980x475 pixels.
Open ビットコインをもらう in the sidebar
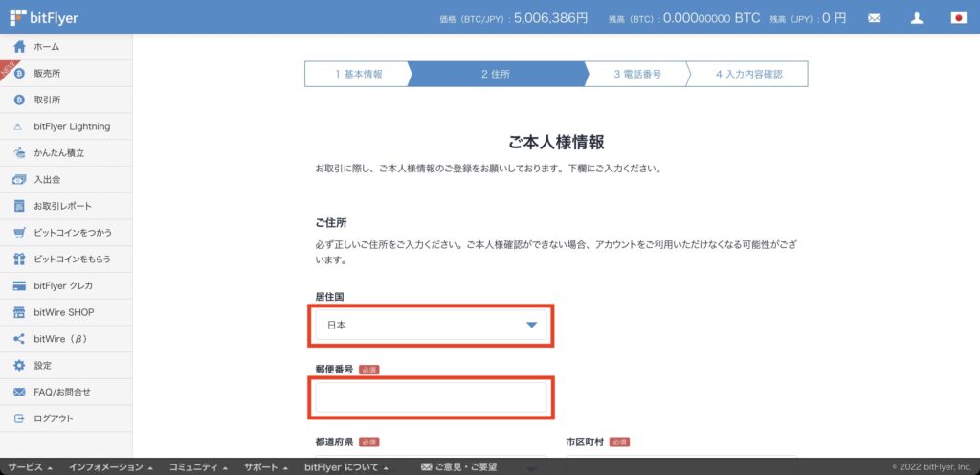click(x=66, y=259)
